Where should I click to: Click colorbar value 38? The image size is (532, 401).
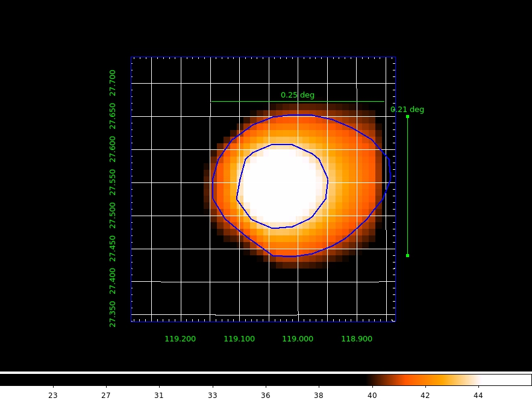[319, 396]
